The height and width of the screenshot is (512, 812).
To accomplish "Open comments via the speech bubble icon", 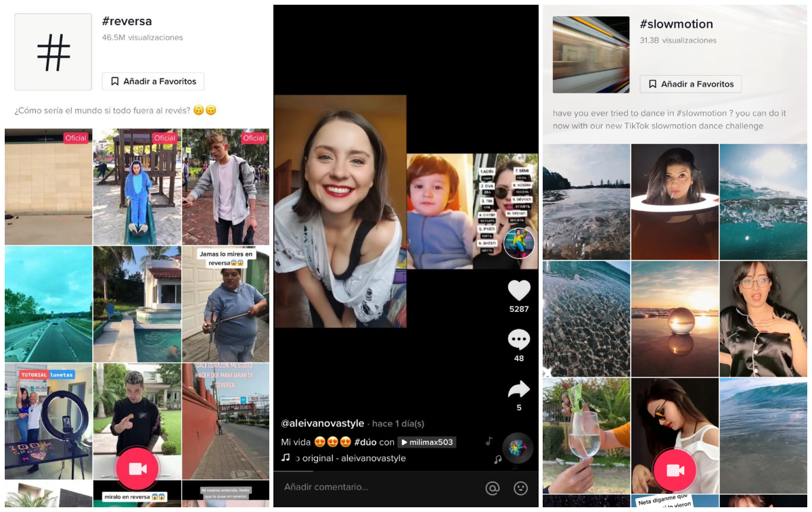I will (519, 340).
